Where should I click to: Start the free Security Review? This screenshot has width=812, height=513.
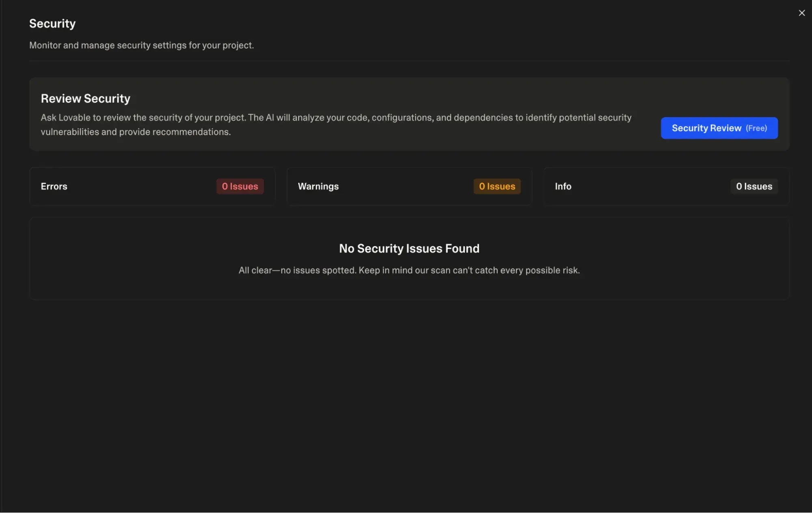(719, 128)
